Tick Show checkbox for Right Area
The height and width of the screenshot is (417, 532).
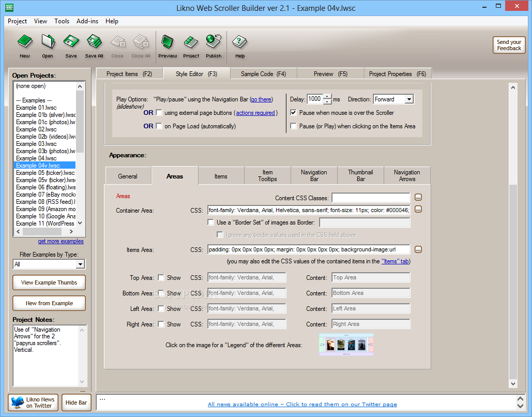point(161,324)
